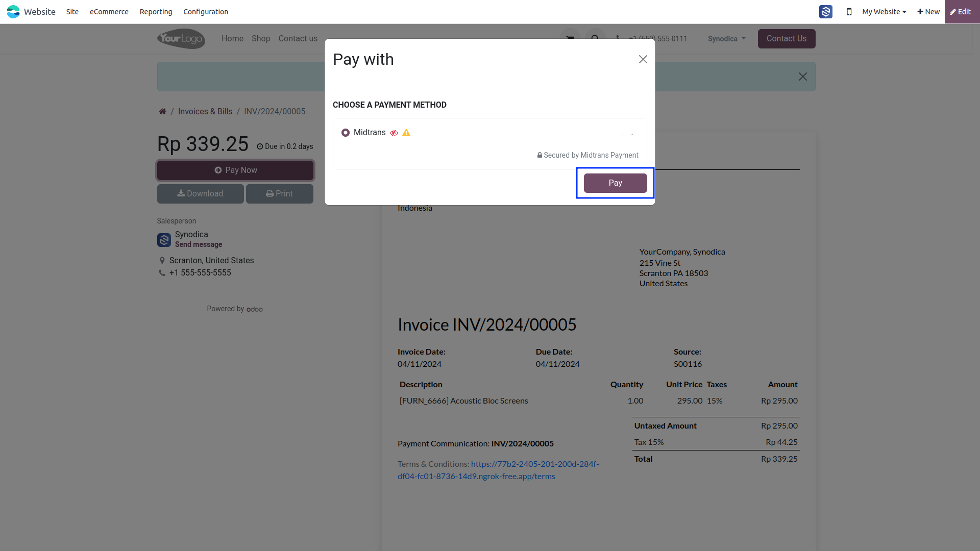Click the CHOOSE A PAYMENT METHOD heading
This screenshot has height=551, width=980.
pyautogui.click(x=389, y=105)
